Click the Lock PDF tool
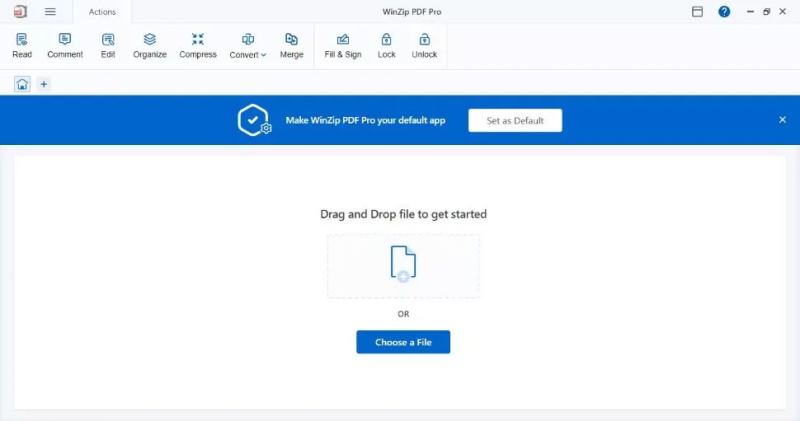The height and width of the screenshot is (421, 800). (x=386, y=46)
